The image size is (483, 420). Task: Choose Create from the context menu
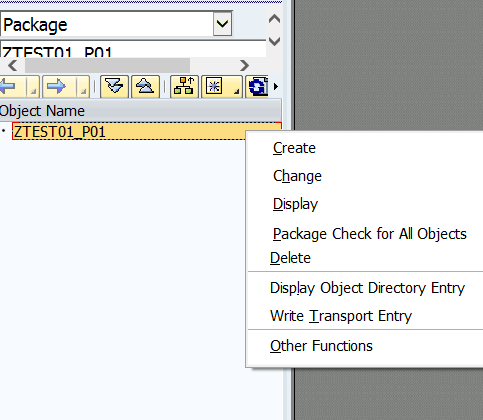[294, 148]
